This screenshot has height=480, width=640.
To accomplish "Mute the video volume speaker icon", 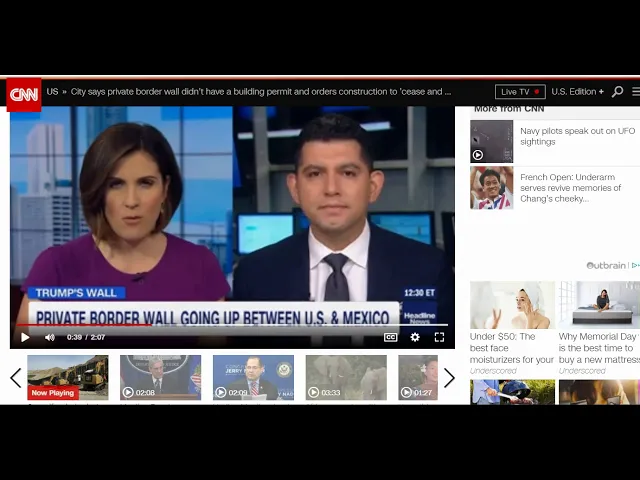I will point(49,337).
